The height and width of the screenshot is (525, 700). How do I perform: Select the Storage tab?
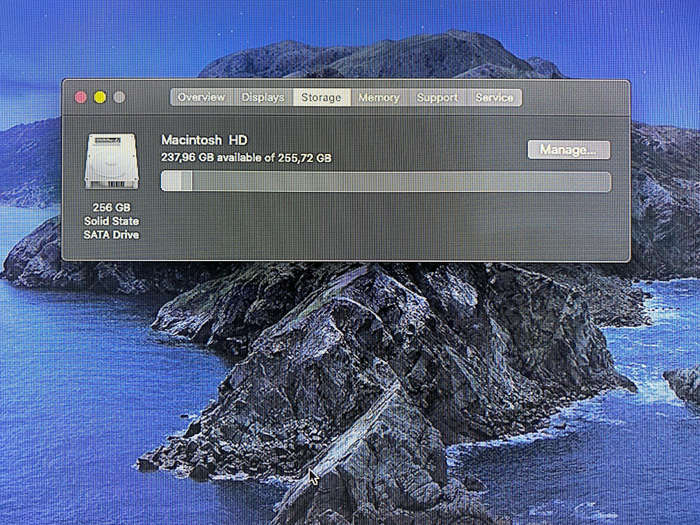point(321,97)
